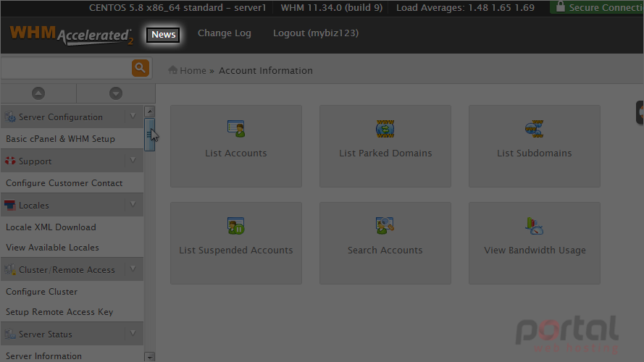Click the List Parked Domains label
Image resolution: width=644 pixels, height=362 pixels.
tap(385, 153)
